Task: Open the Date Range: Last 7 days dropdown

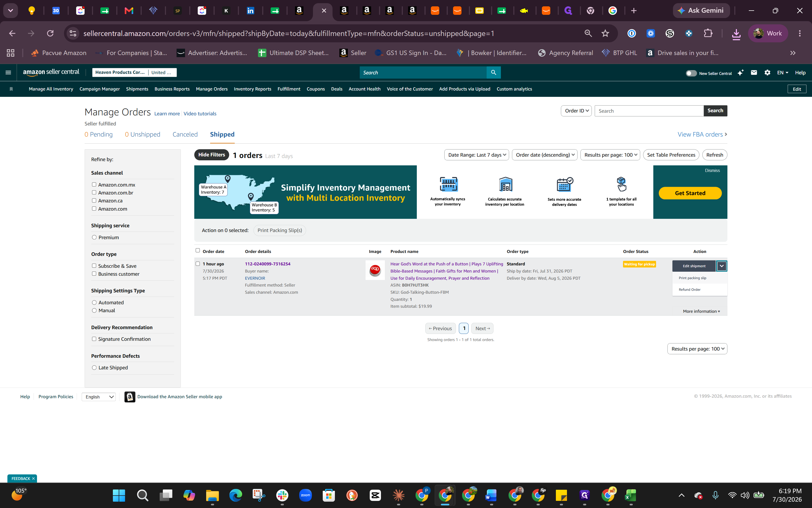Action: [477, 155]
